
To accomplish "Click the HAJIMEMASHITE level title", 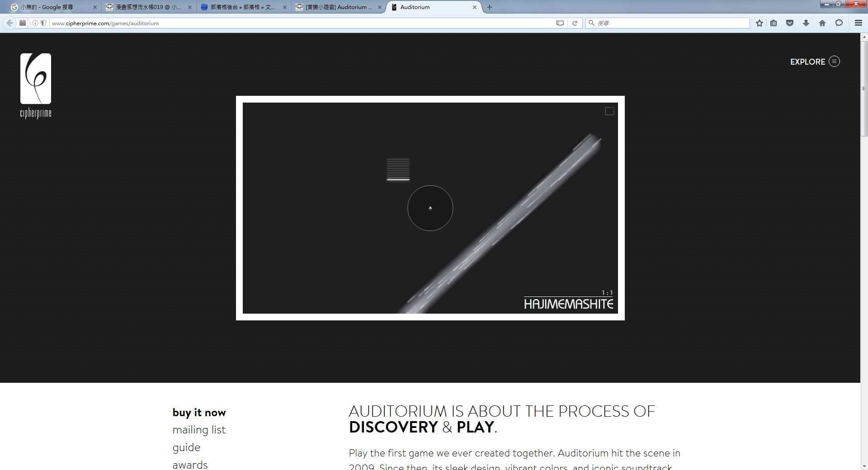I will pyautogui.click(x=569, y=304).
